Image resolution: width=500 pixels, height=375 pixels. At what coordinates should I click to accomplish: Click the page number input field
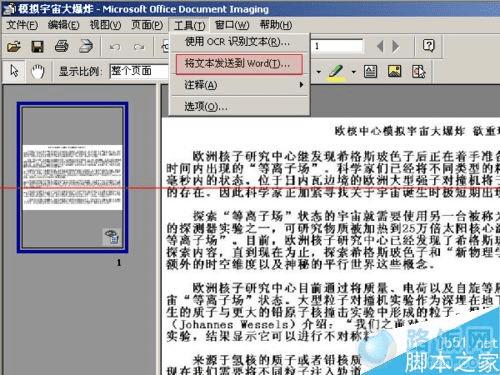click(x=337, y=46)
